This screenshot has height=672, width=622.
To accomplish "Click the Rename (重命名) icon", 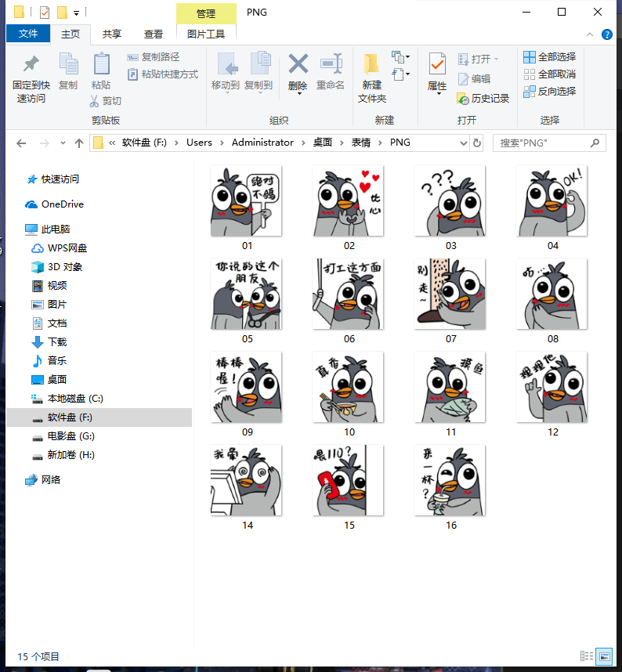I will [331, 71].
